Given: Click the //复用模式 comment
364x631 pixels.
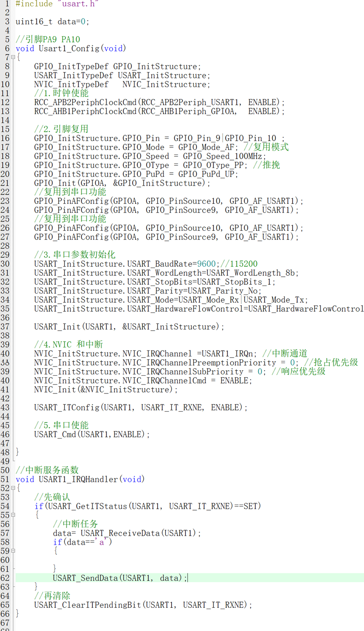Looking at the screenshot, I should pyautogui.click(x=266, y=147).
